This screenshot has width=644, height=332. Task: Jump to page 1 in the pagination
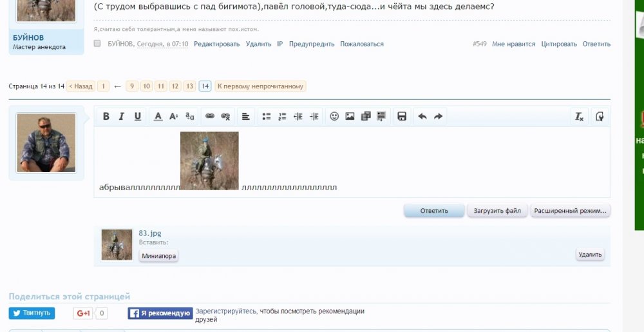(x=103, y=86)
